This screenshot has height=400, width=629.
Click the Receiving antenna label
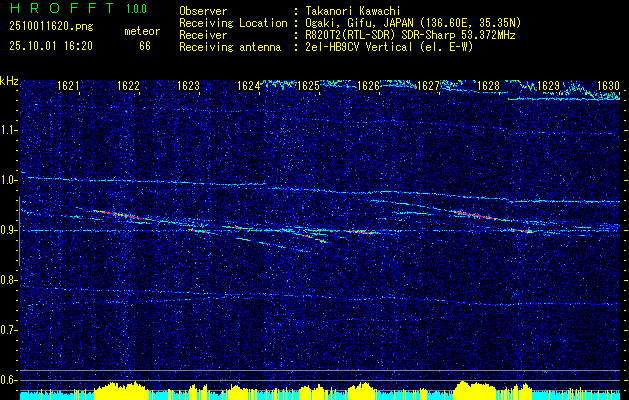click(230, 47)
